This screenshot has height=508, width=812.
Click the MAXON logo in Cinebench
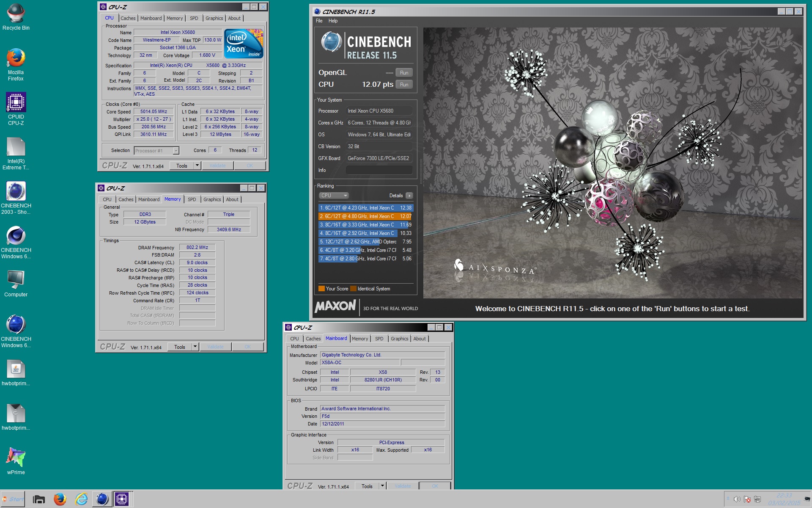[335, 306]
